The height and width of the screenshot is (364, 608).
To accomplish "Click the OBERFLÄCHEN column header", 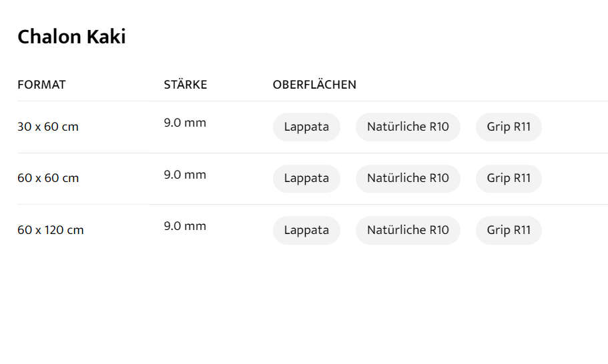I will pyautogui.click(x=314, y=85).
